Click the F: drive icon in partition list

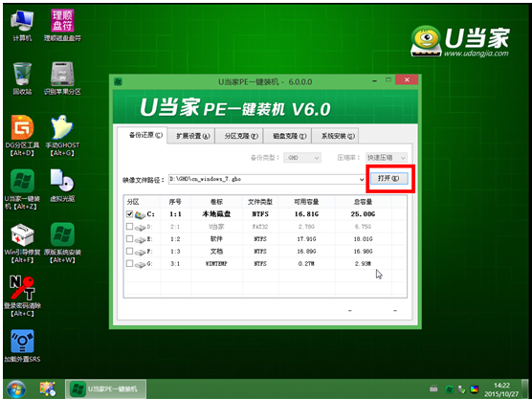pos(140,252)
